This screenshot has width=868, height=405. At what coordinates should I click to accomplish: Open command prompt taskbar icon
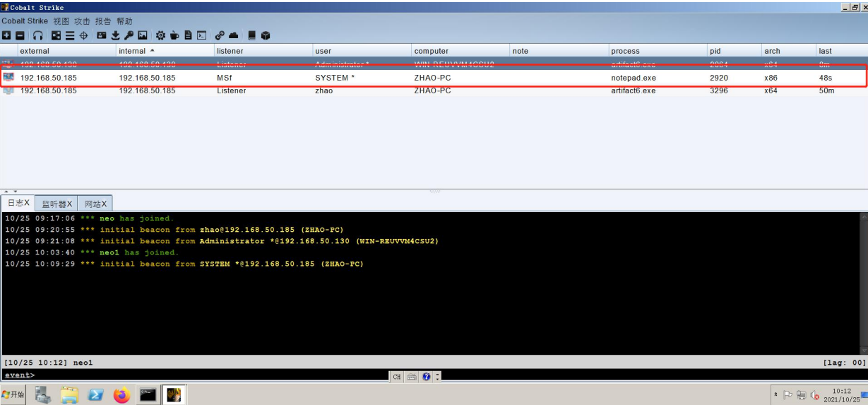pos(148,395)
